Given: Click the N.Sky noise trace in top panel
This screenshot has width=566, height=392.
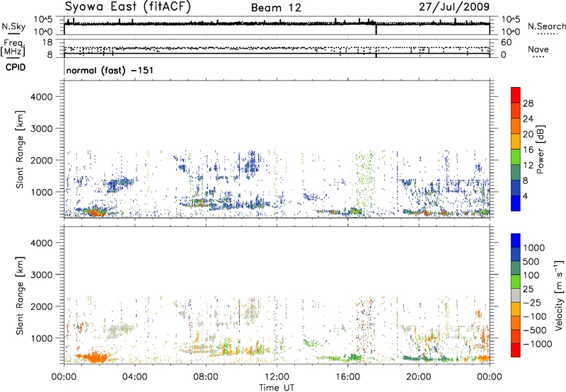Looking at the screenshot, I should pos(277,23).
